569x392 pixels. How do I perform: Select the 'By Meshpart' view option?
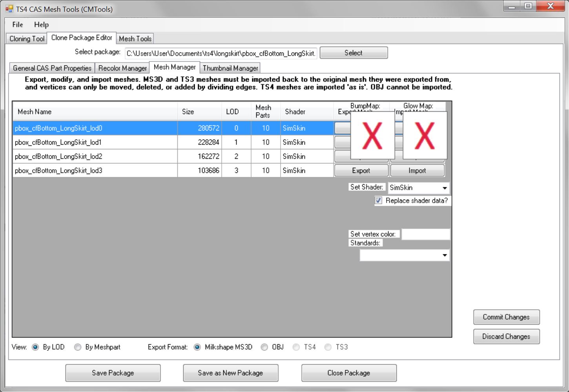point(78,347)
